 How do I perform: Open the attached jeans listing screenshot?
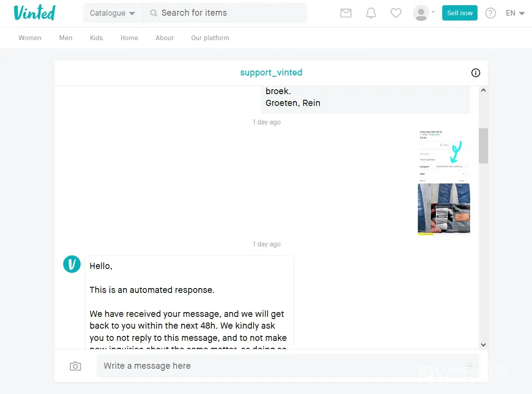(x=444, y=182)
